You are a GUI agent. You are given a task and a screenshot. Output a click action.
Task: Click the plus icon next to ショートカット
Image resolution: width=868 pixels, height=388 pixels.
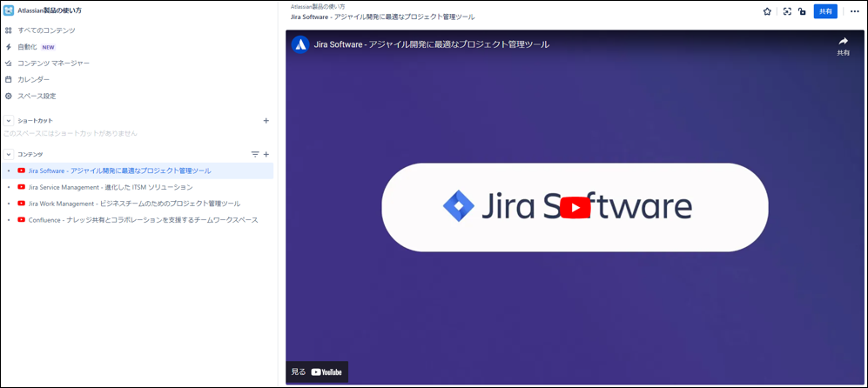pyautogui.click(x=266, y=121)
